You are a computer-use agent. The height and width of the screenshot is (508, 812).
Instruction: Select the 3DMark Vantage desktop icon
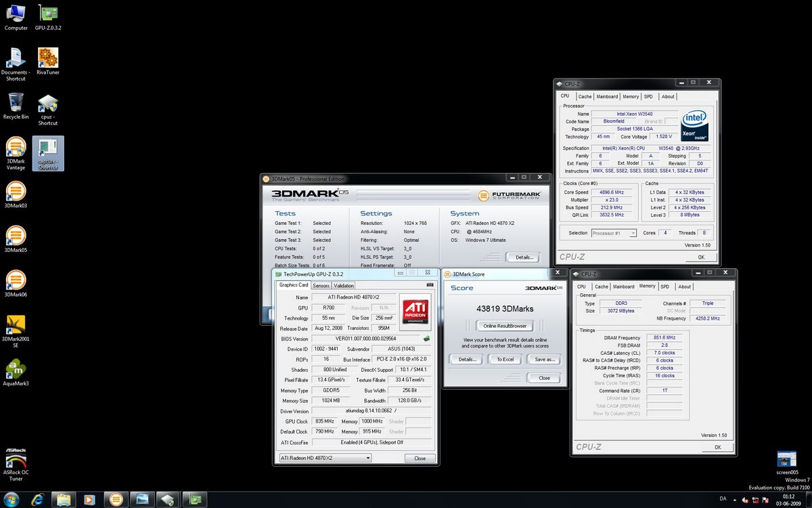tap(16, 154)
